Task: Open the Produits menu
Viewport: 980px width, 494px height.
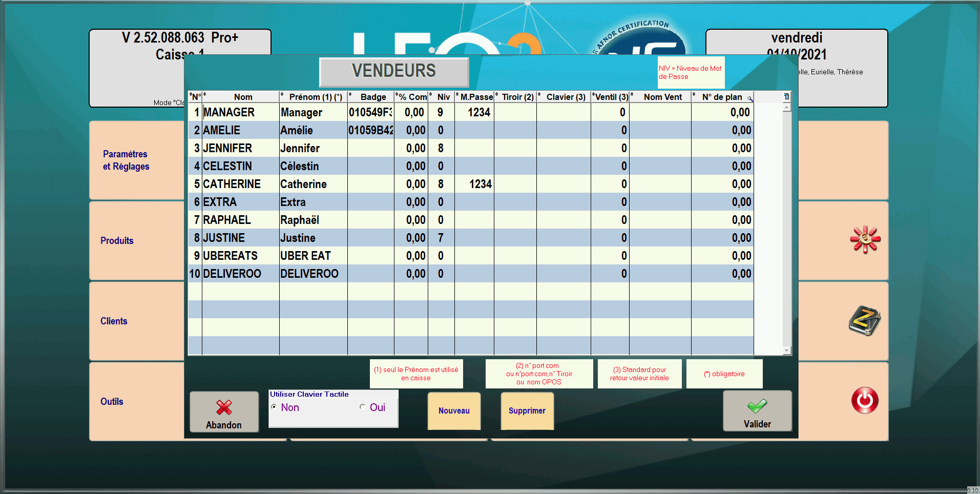Action: [x=117, y=241]
